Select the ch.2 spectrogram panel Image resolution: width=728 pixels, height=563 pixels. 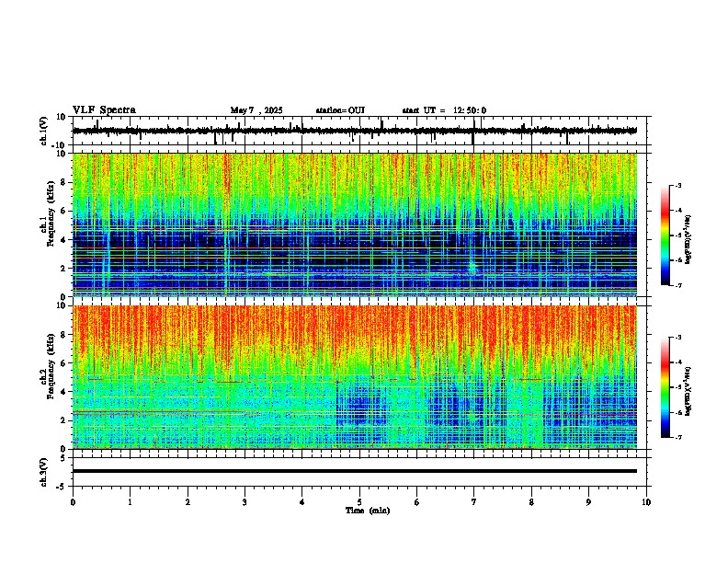click(x=355, y=377)
